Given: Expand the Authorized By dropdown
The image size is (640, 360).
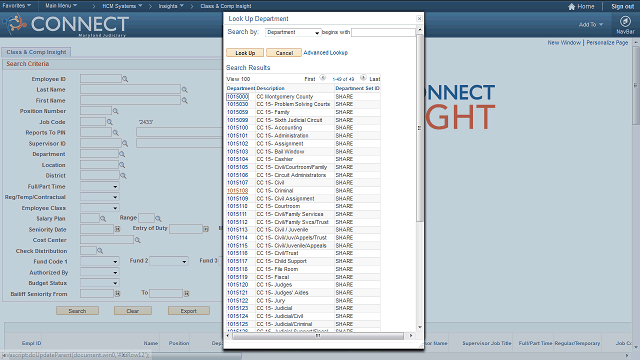Looking at the screenshot, I should pyautogui.click(x=100, y=273).
